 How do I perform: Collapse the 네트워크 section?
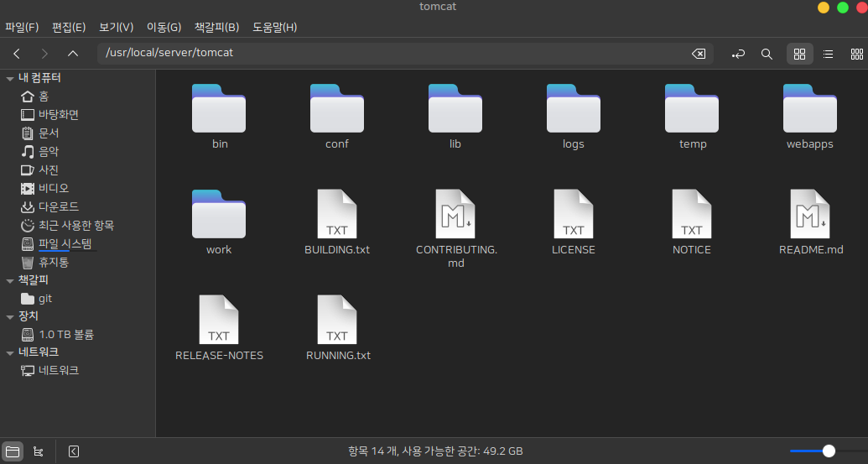point(10,352)
